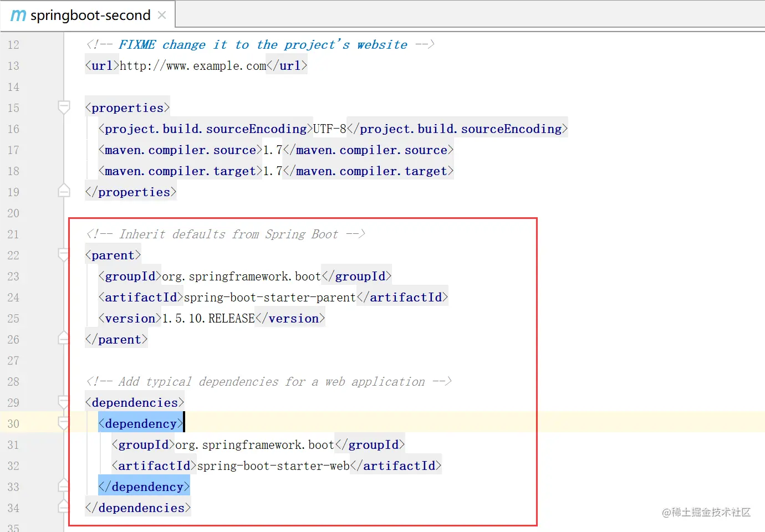Viewport: 765px width, 532px height.
Task: Click the highlighted closing dependency tag
Action: pyautogui.click(x=144, y=487)
